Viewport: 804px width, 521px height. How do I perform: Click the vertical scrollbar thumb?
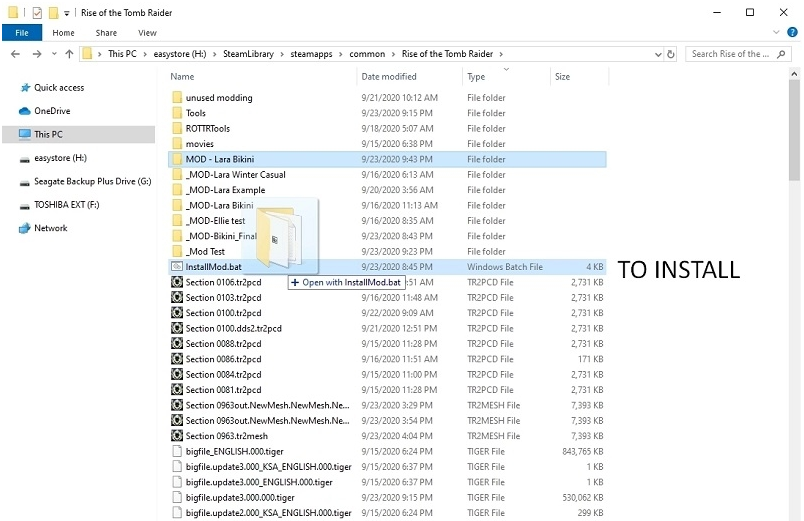coord(794,131)
